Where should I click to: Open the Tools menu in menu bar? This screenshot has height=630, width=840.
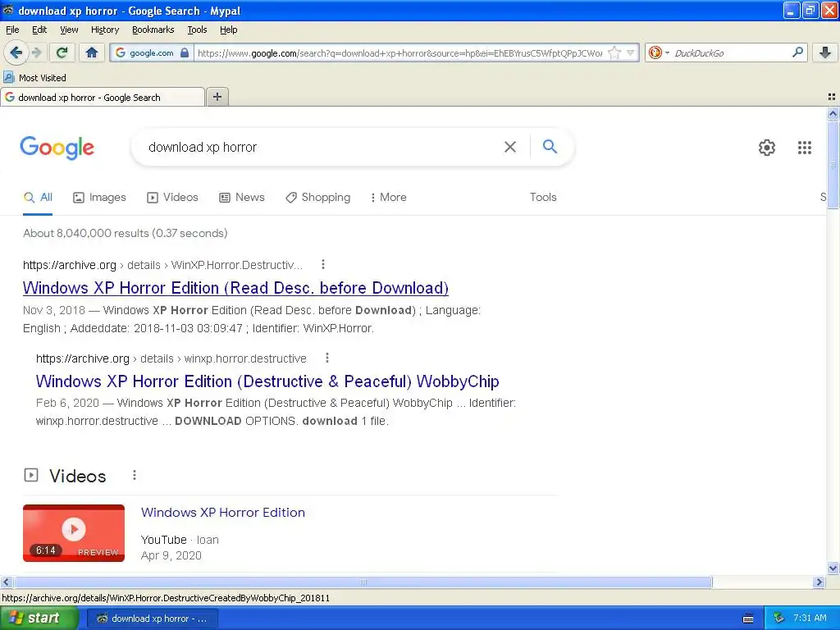(x=197, y=30)
